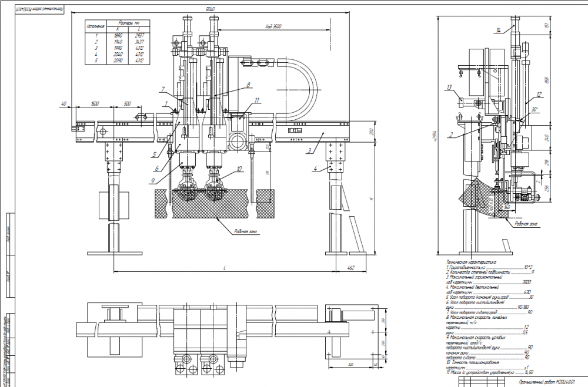Select the 'Рабочая зона' label below the front view

pyautogui.click(x=246, y=231)
